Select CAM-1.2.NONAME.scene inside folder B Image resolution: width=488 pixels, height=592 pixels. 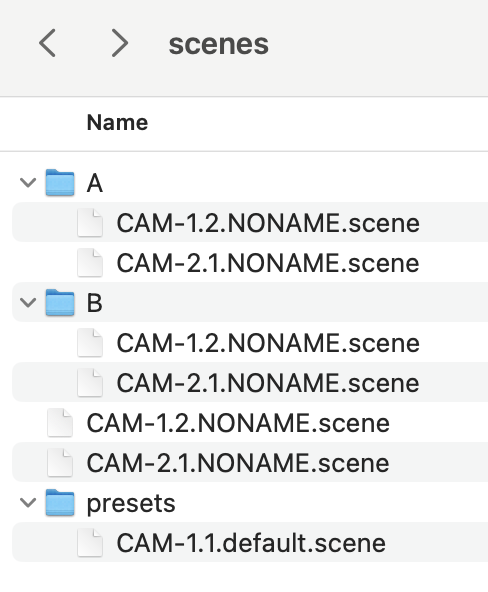click(250, 343)
